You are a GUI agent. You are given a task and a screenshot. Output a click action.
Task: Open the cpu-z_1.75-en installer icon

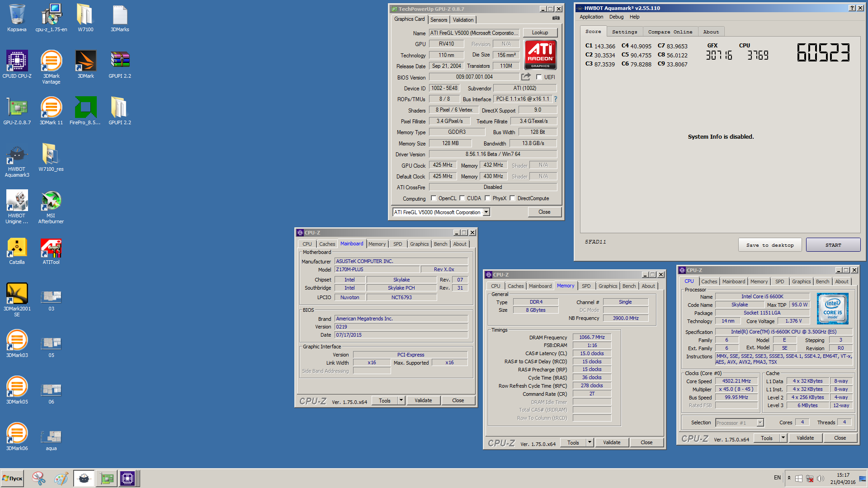pos(51,18)
